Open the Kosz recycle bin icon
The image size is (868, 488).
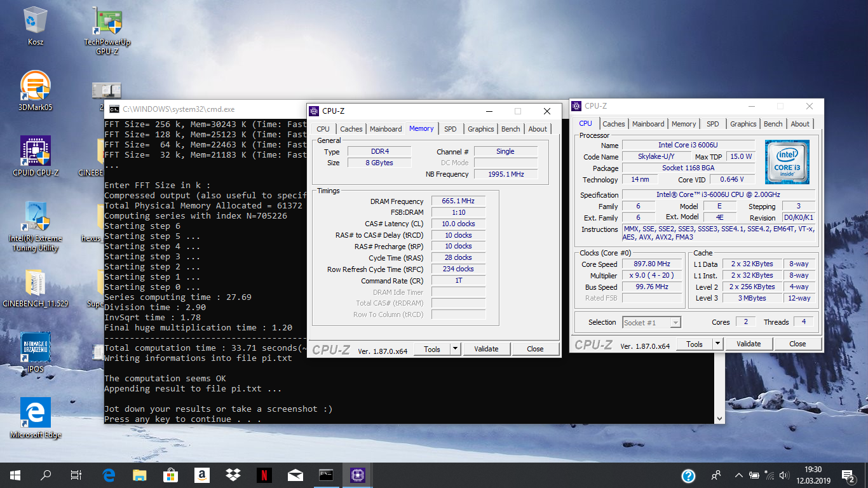[x=36, y=26]
